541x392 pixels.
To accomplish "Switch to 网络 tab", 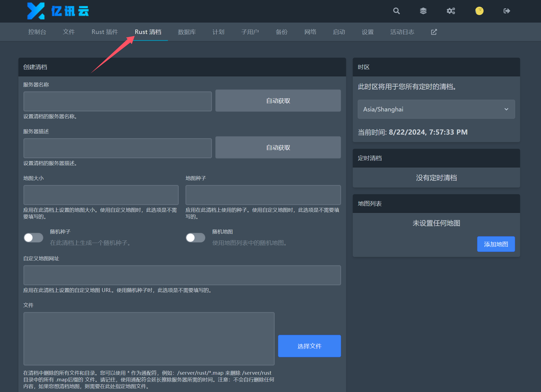I will (x=310, y=32).
